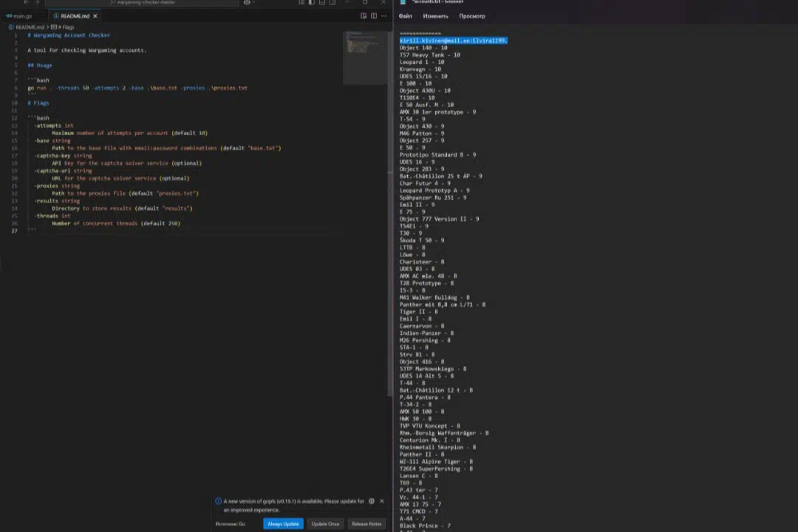Click the '-captcha-key string' line
The height and width of the screenshot is (532, 798).
(63, 156)
